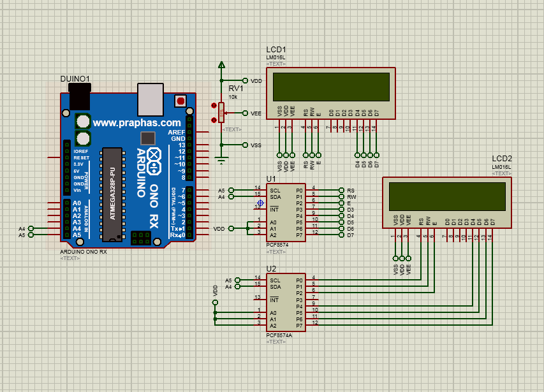Select the D4 terminal on U1's P4 output

pyautogui.click(x=341, y=215)
